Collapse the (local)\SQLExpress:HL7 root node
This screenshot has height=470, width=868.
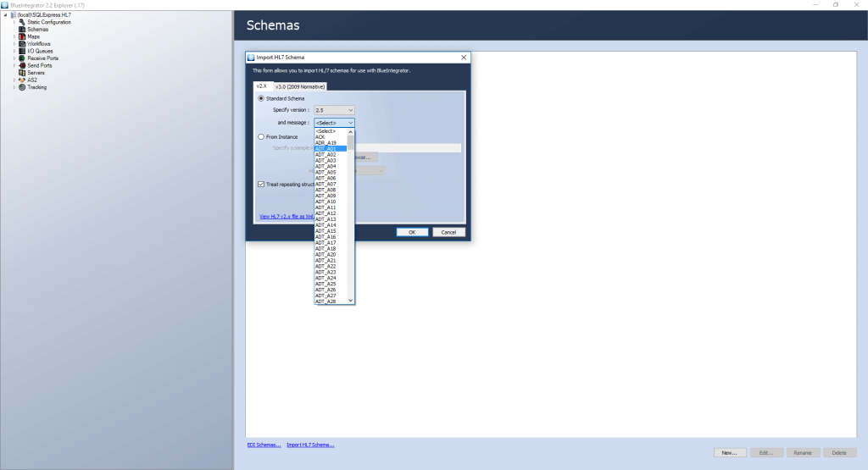[6, 15]
